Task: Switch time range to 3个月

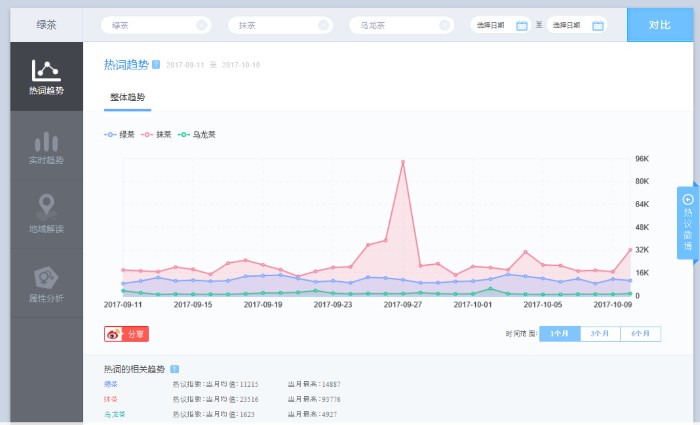Action: tap(600, 334)
